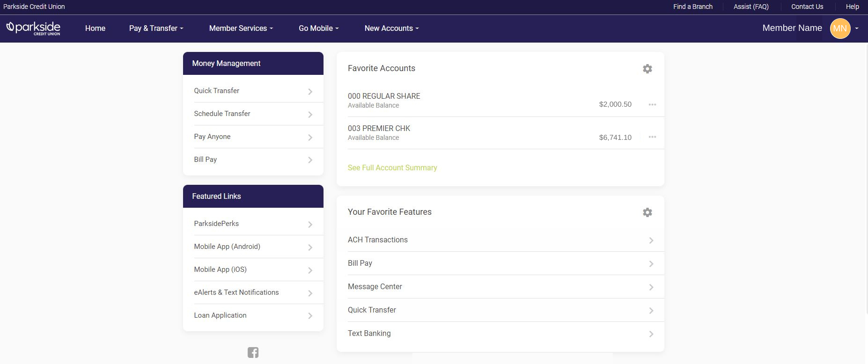Click the Member Name text in header
The image size is (868, 364).
tap(792, 28)
